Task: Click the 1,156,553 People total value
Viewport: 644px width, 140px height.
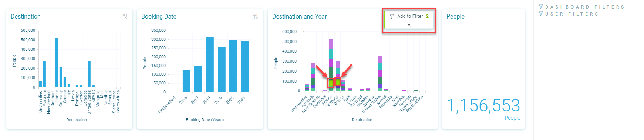Action: [x=483, y=106]
